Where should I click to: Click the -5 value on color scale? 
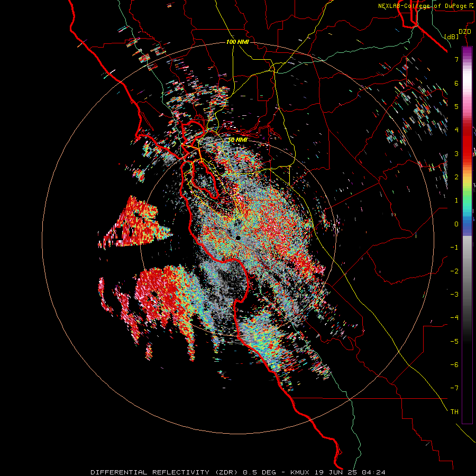[454, 341]
